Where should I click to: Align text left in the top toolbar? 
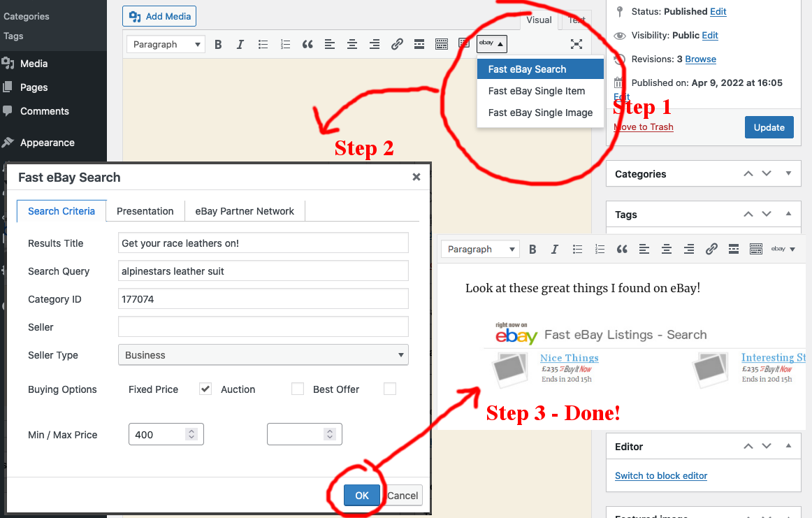pyautogui.click(x=330, y=45)
